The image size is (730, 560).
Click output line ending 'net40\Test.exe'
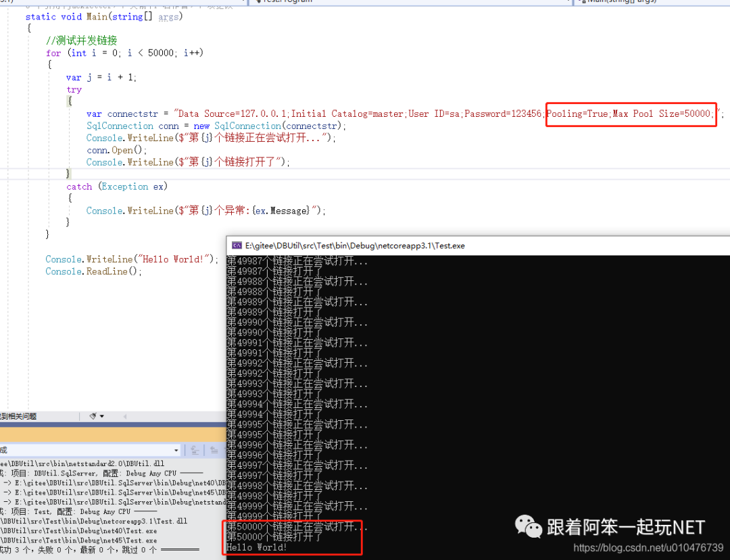(x=78, y=531)
